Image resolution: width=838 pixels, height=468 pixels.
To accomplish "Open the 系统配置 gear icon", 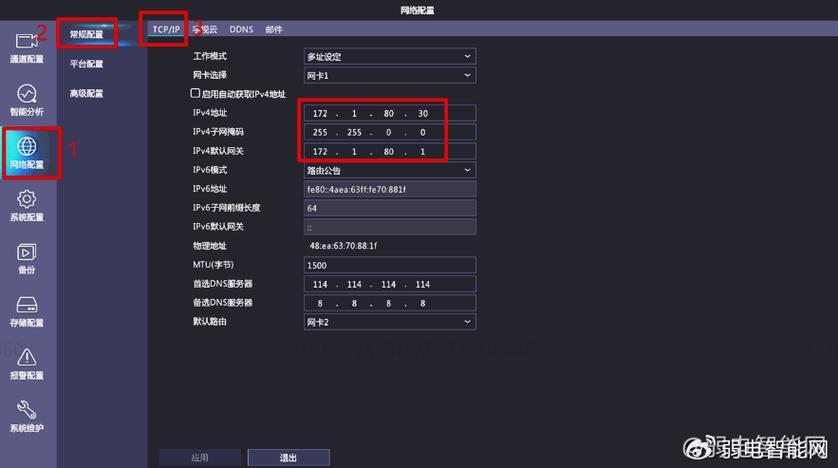I will coord(27,205).
